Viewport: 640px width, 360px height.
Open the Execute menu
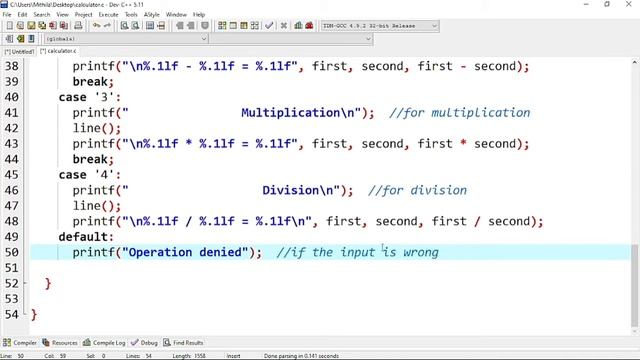click(x=108, y=15)
